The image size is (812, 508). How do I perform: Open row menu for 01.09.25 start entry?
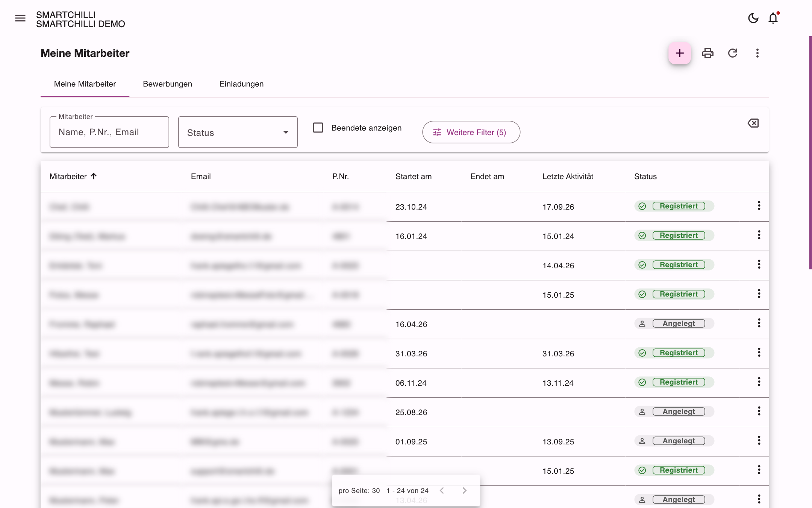point(759,440)
